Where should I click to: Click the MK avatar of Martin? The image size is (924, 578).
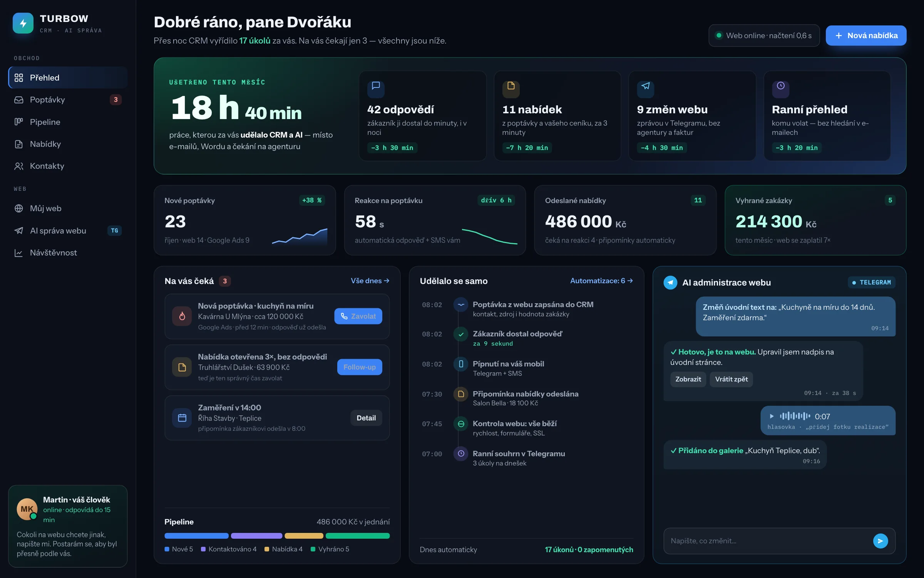pyautogui.click(x=27, y=509)
